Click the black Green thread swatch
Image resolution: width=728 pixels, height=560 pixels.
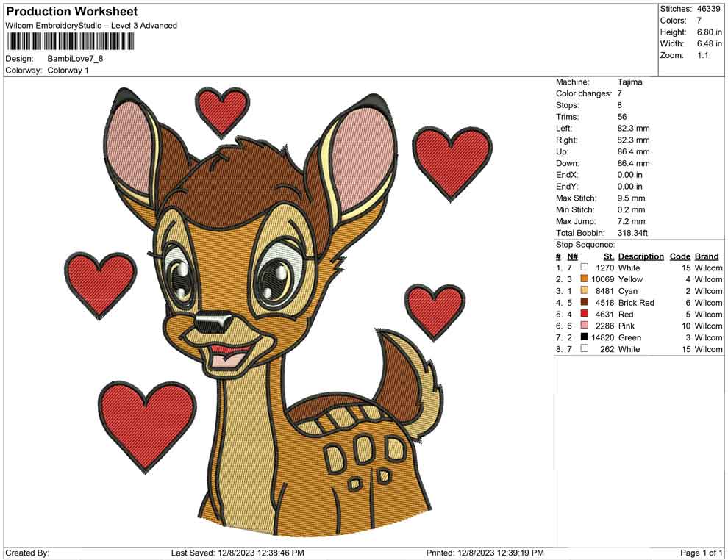(585, 337)
